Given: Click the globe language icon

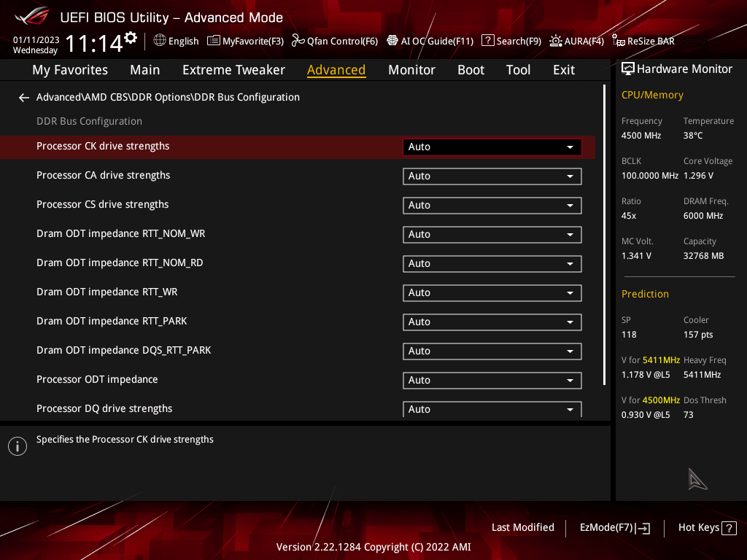Looking at the screenshot, I should [160, 41].
